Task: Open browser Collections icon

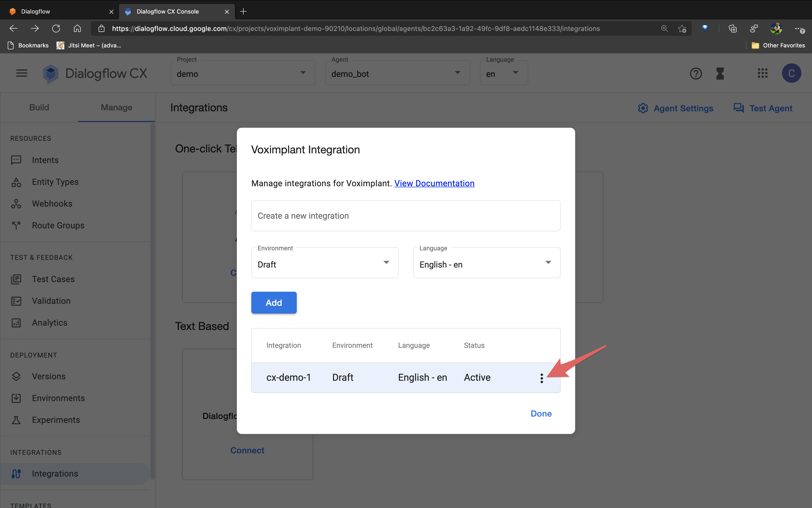Action: click(x=733, y=29)
